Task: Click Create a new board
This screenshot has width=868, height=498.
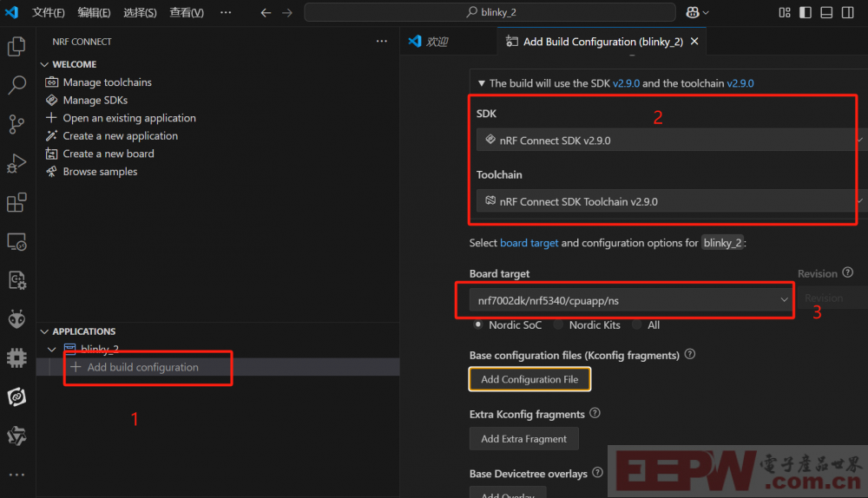Action: click(108, 154)
